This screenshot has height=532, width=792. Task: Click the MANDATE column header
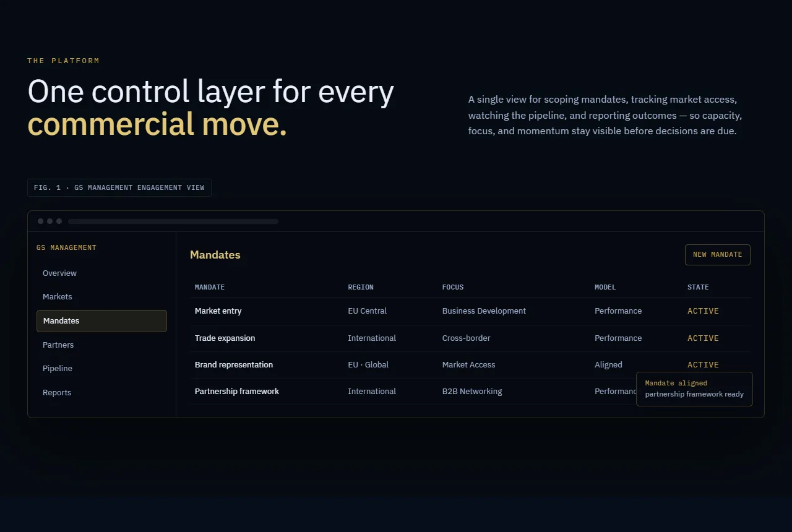coord(210,287)
